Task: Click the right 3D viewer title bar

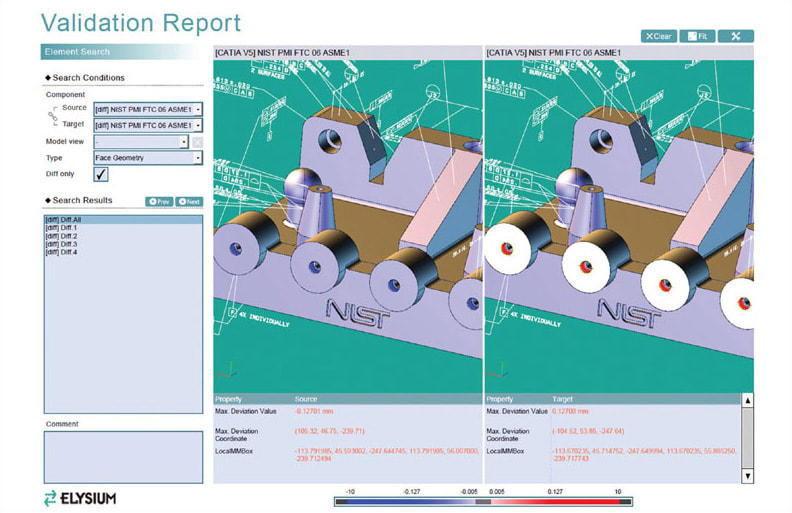Action: point(619,53)
